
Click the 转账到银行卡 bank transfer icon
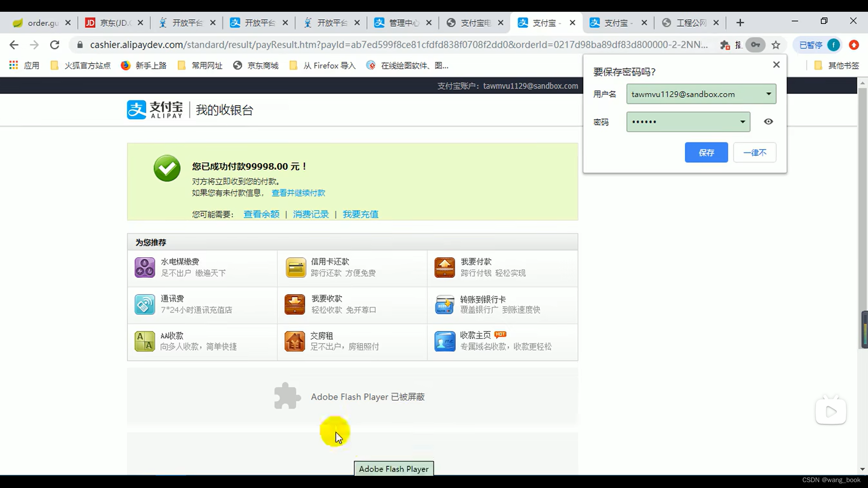click(444, 304)
